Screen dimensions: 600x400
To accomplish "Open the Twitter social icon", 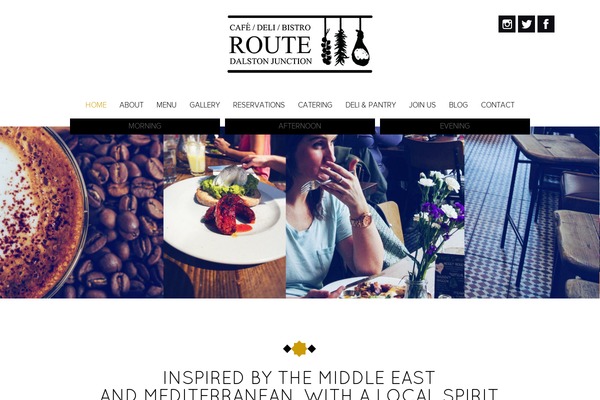I will coord(527,24).
